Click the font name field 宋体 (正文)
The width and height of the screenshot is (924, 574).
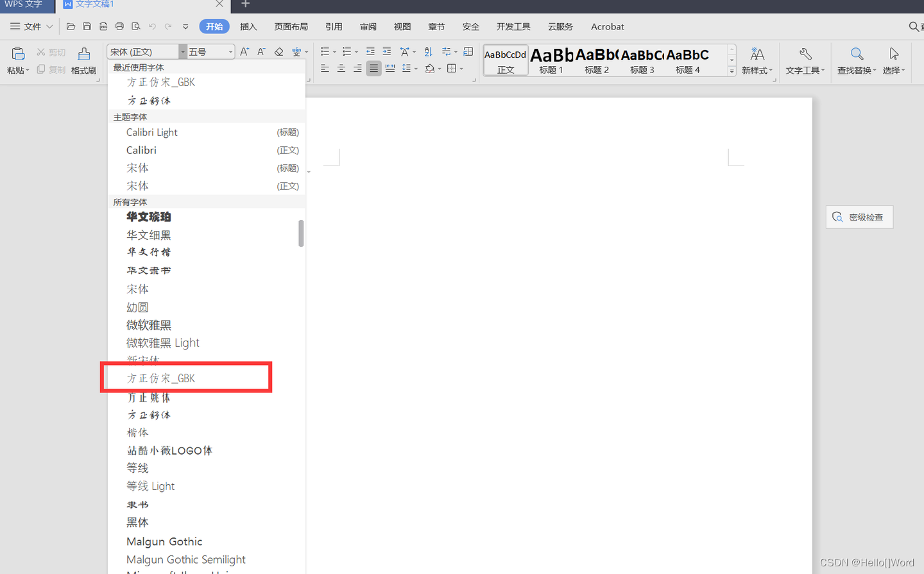click(x=143, y=51)
